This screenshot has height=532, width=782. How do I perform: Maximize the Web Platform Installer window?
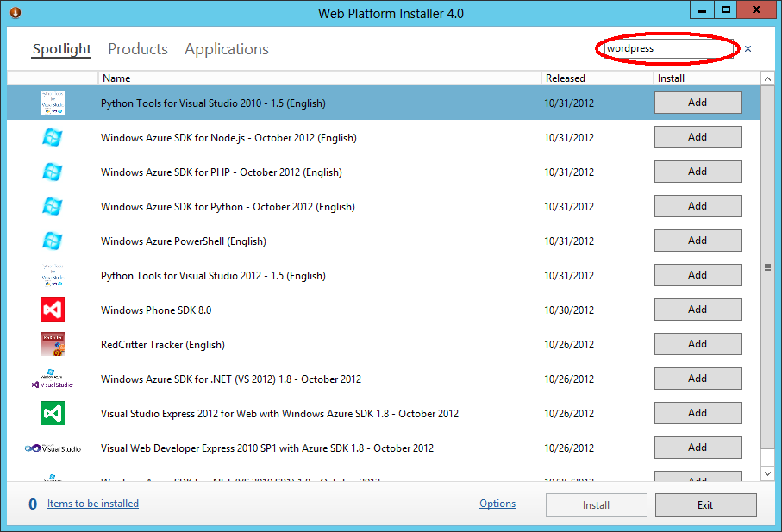click(726, 10)
